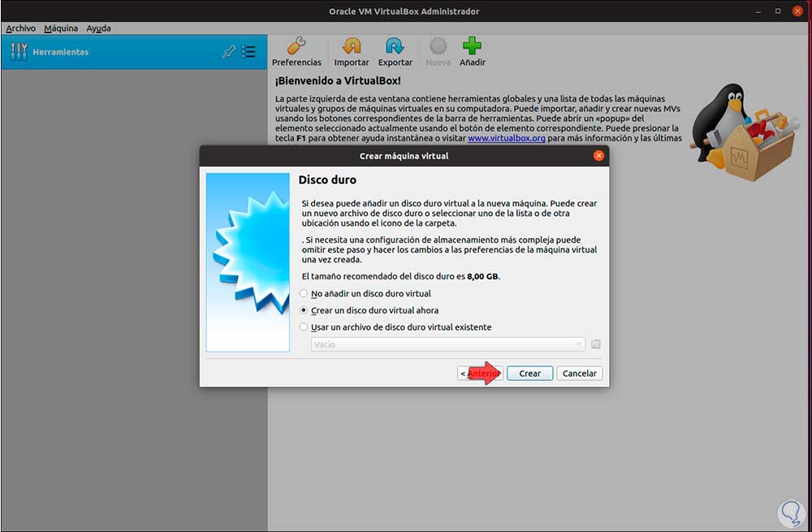Select the Herramientas sidebar item

(x=134, y=52)
